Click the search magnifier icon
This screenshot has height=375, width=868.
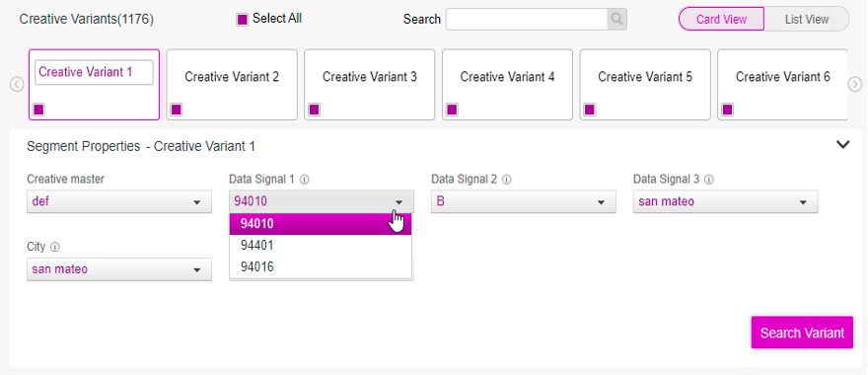click(x=616, y=20)
